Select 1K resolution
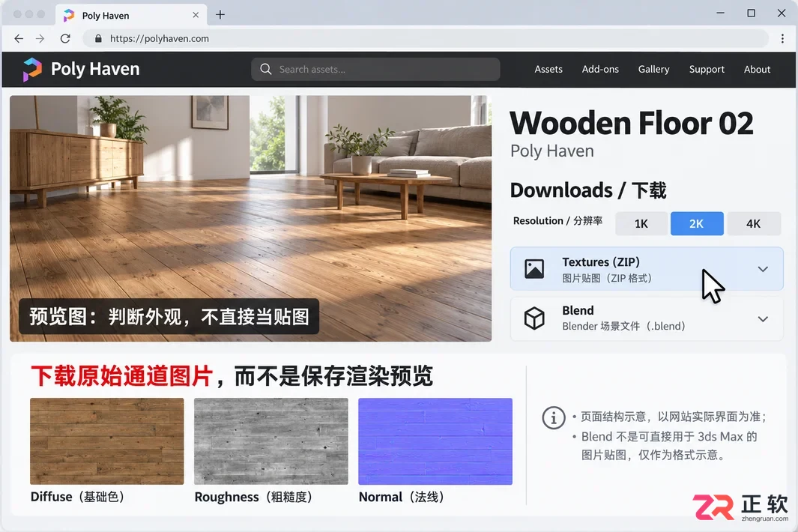Viewport: 798px width, 532px height. pos(641,223)
